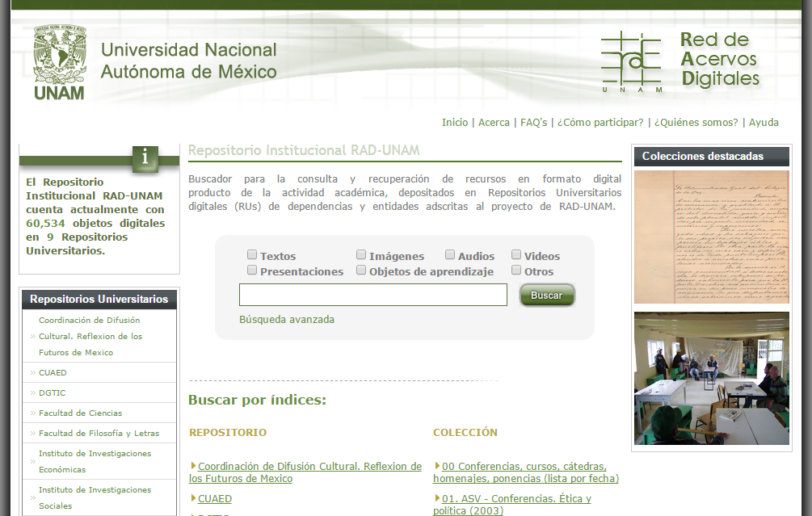Viewport: 812px width, 516px height.
Task: Enable the Textos checkbox
Action: (251, 254)
